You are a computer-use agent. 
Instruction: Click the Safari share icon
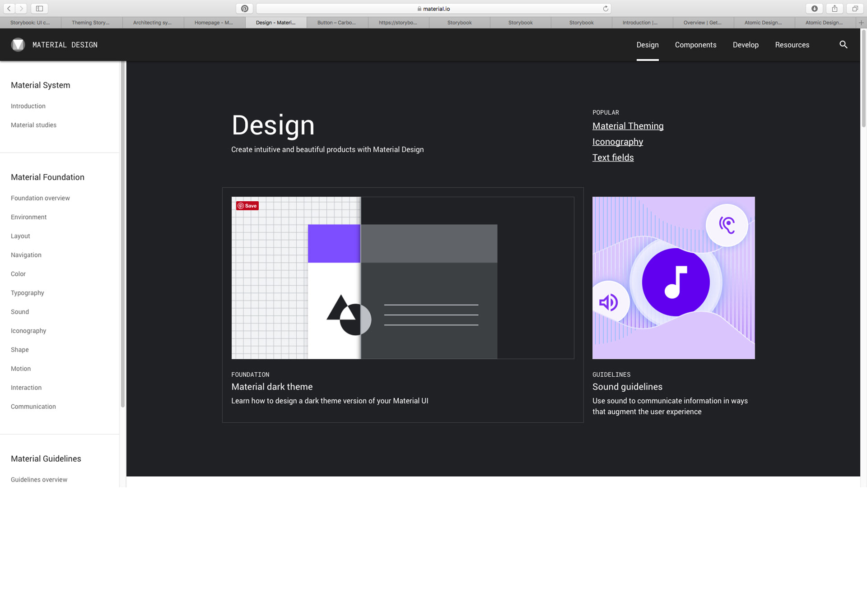(x=834, y=9)
